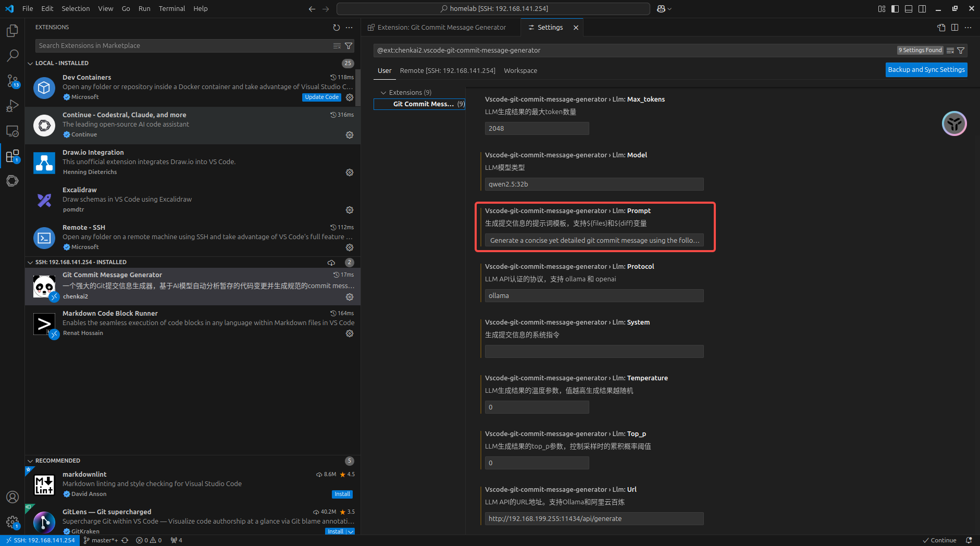980x546 pixels.
Task: Filter settings with funnel icon
Action: (x=961, y=51)
